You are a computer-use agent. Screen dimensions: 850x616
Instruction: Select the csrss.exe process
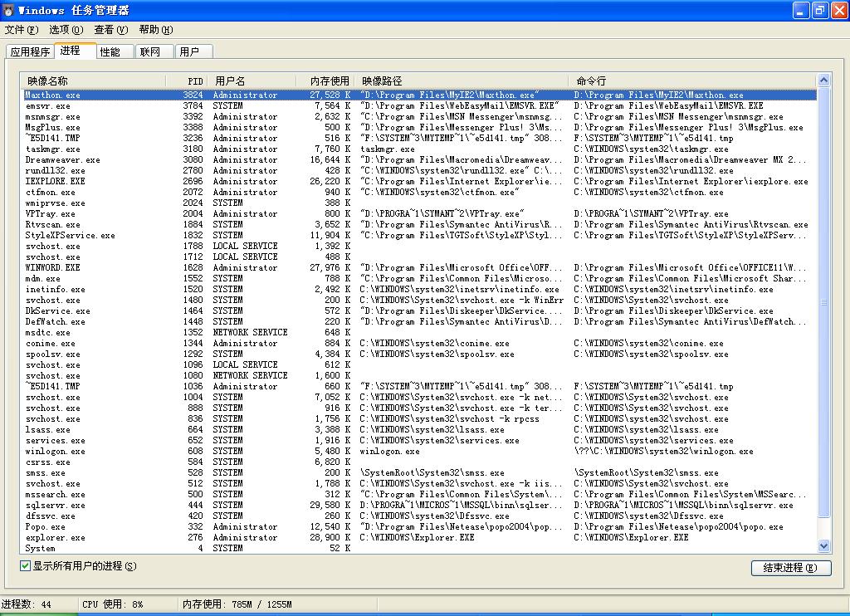click(x=420, y=462)
